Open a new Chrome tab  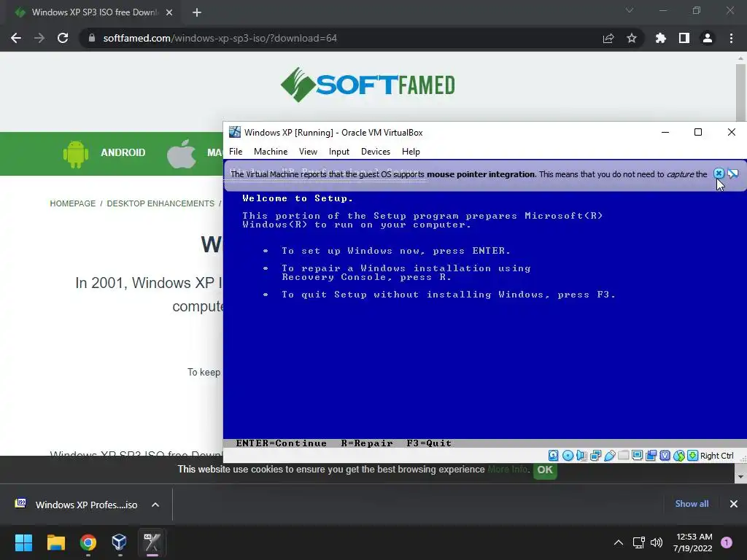point(197,12)
